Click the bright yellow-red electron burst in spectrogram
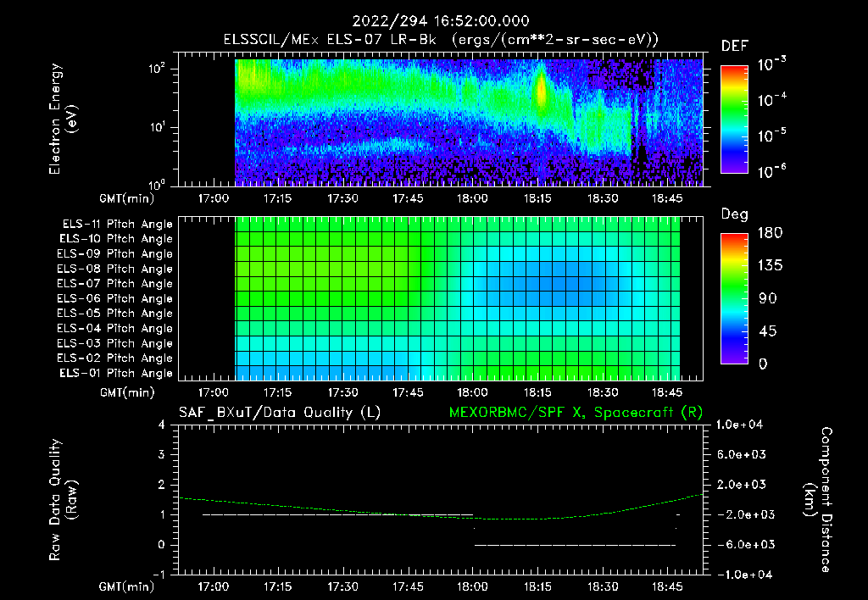The image size is (868, 600). (541, 89)
